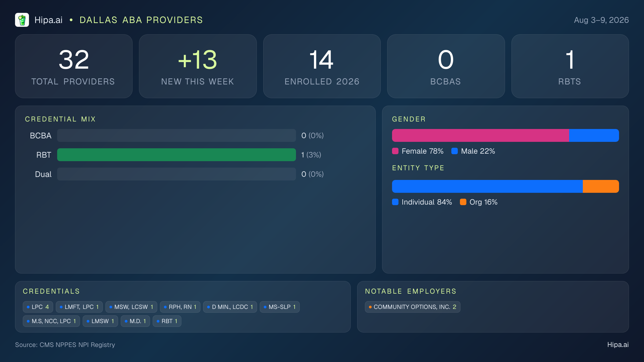Click the pink Female legend swatch
Screen dimensions: 644x362
tap(395, 151)
